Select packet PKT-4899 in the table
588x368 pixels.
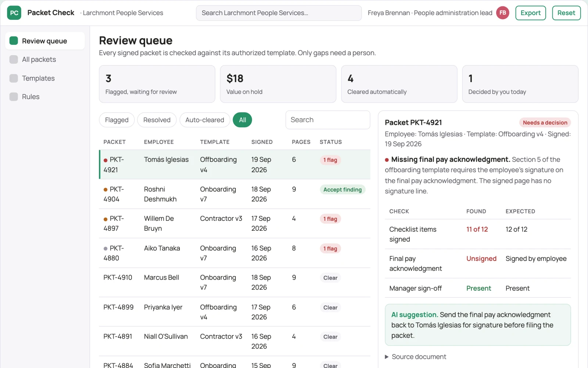click(234, 312)
